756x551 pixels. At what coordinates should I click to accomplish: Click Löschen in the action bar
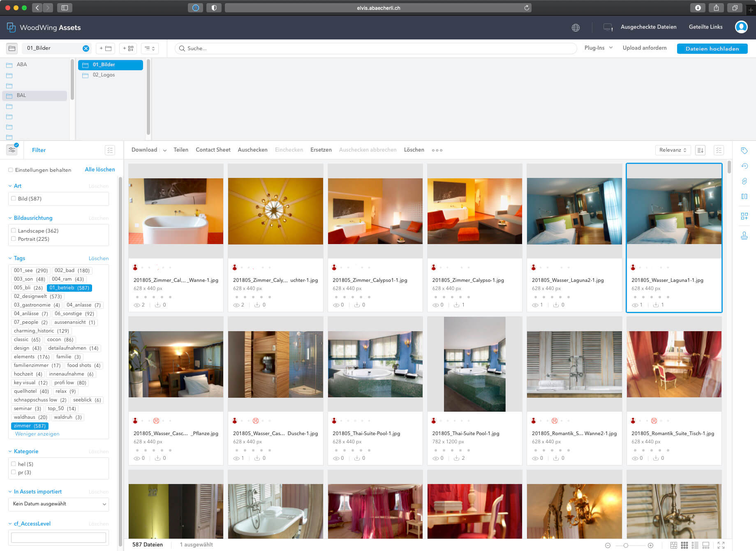(x=414, y=150)
